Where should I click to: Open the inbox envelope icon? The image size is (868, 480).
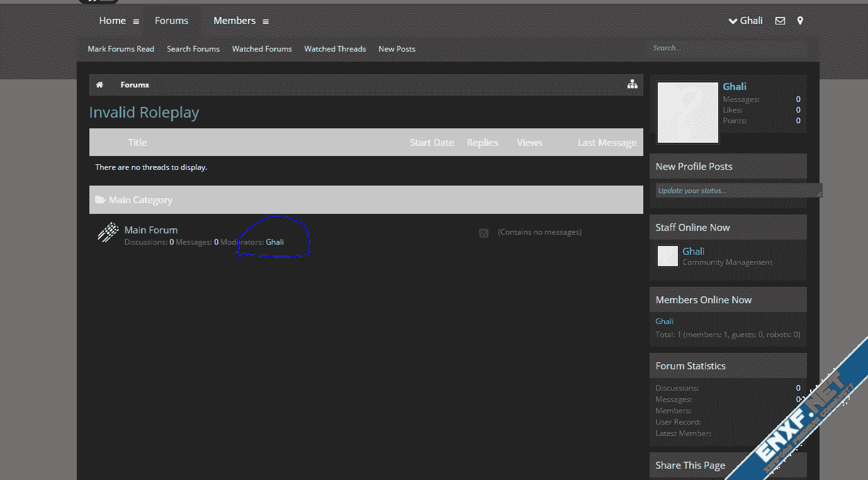tap(780, 21)
